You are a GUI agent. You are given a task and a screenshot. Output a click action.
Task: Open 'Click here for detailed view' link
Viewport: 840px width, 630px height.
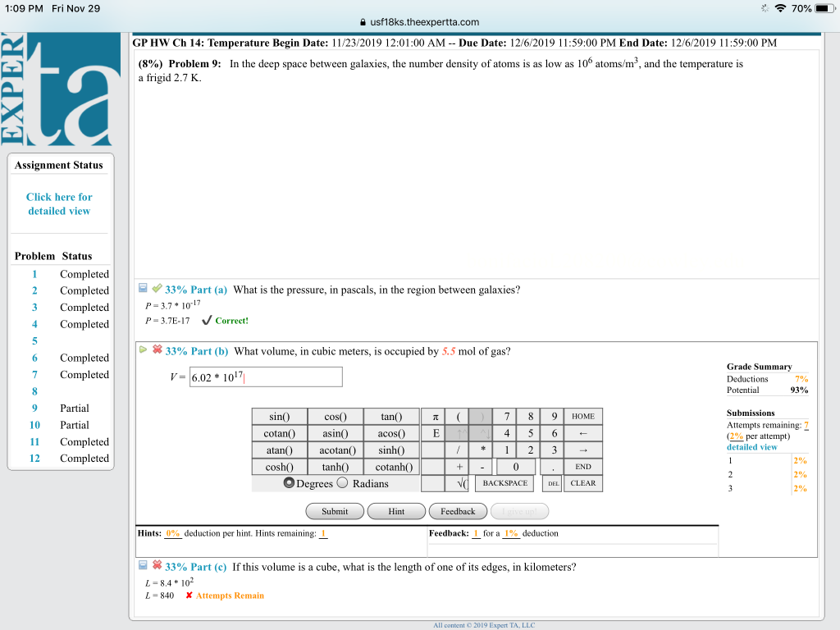click(x=58, y=203)
